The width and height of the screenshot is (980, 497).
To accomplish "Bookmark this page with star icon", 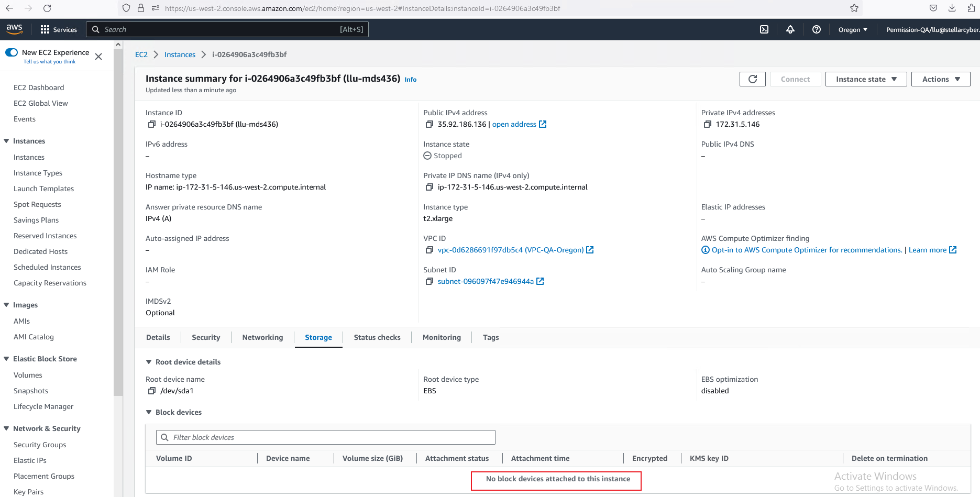I will [854, 8].
